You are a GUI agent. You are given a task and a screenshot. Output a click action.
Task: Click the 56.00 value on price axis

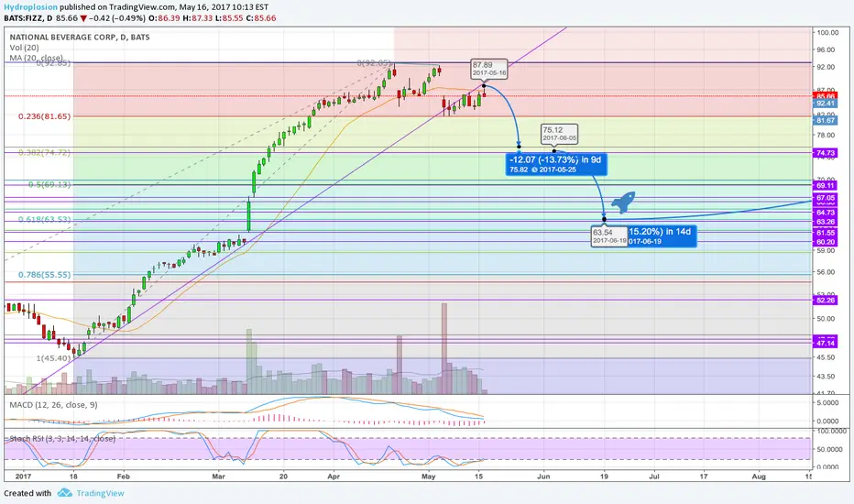[x=826, y=272]
